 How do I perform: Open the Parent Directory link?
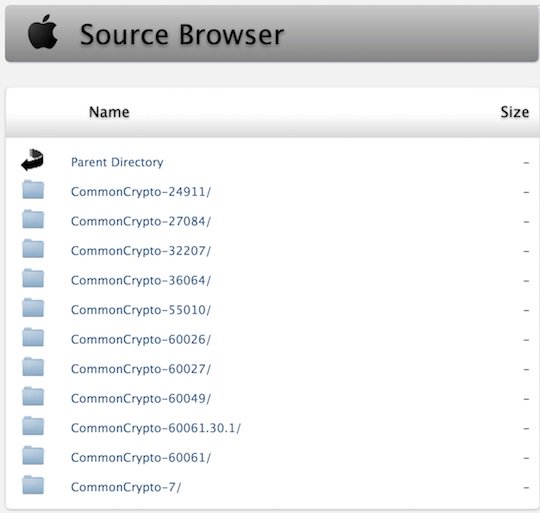(117, 162)
